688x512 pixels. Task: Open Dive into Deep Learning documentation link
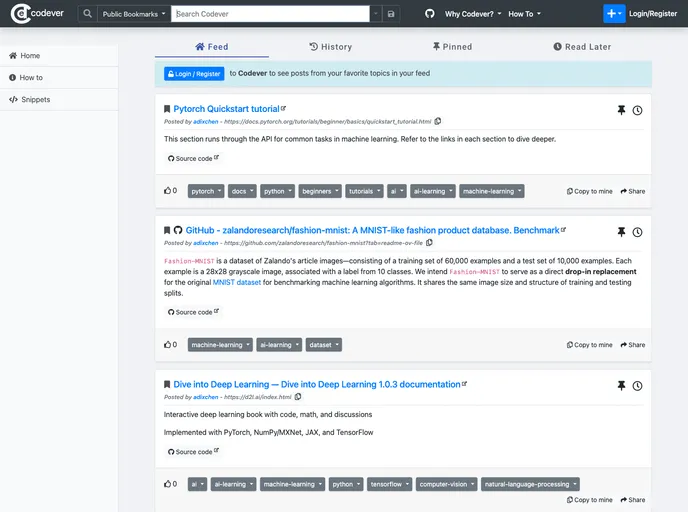click(317, 384)
